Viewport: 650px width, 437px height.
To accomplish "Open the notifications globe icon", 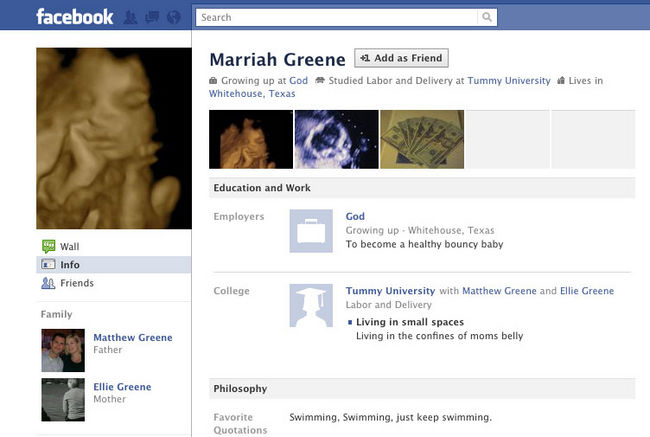I will (173, 17).
